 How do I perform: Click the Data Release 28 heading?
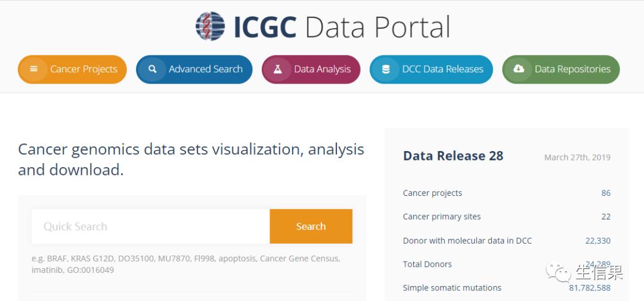point(453,156)
